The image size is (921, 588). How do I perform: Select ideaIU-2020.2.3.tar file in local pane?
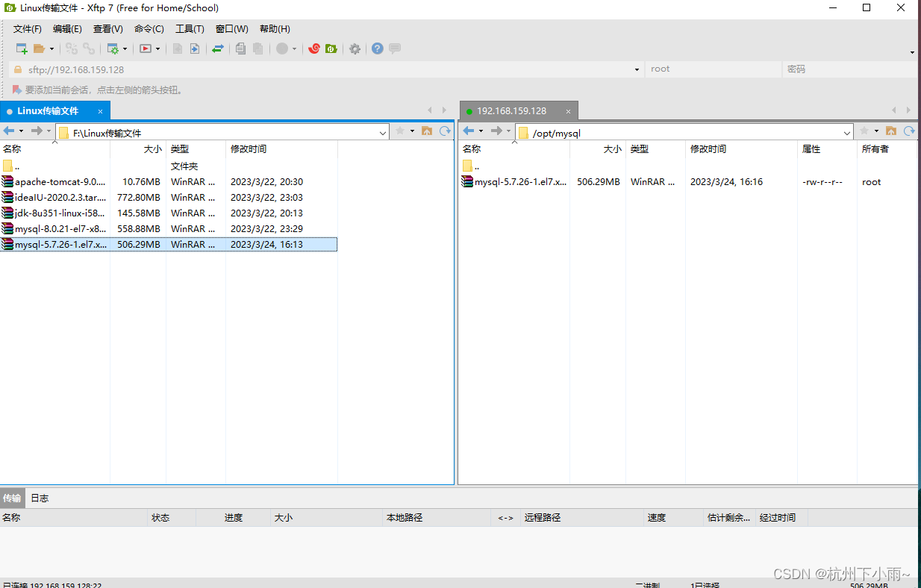point(169,198)
